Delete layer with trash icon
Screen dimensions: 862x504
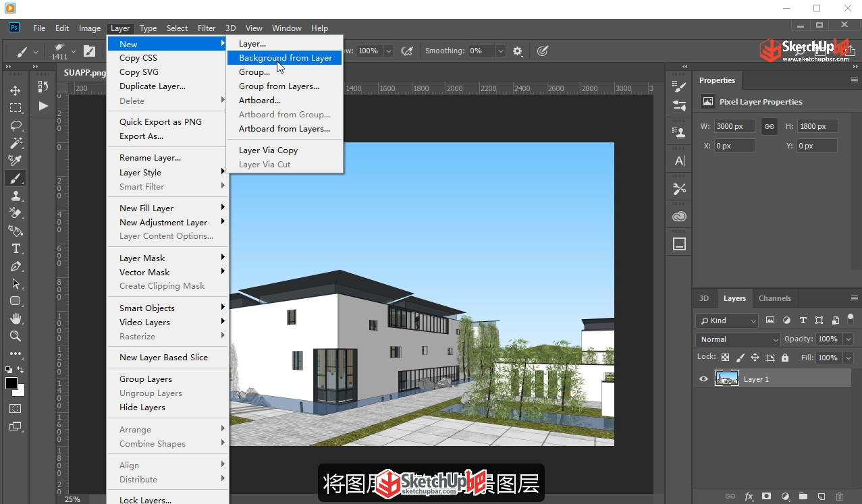[840, 497]
